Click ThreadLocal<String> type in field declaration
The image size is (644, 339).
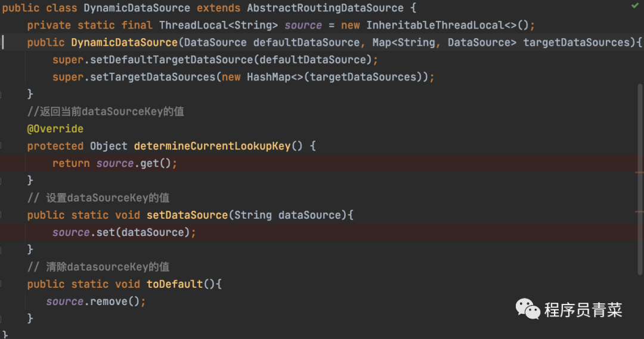[218, 25]
